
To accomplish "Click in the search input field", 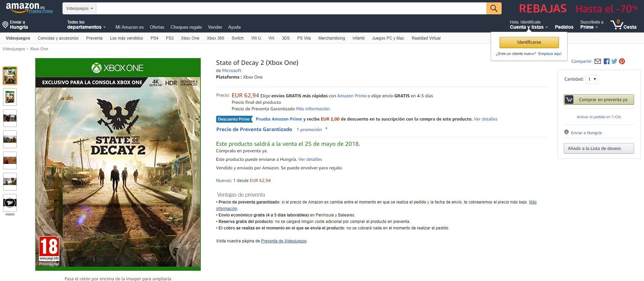I will (x=291, y=8).
